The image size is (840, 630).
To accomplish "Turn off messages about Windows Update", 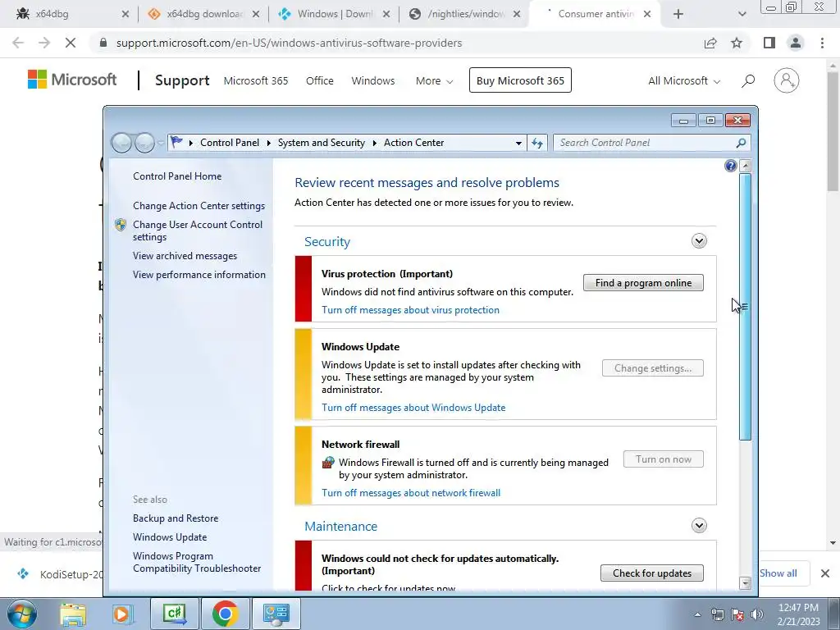I will [413, 408].
